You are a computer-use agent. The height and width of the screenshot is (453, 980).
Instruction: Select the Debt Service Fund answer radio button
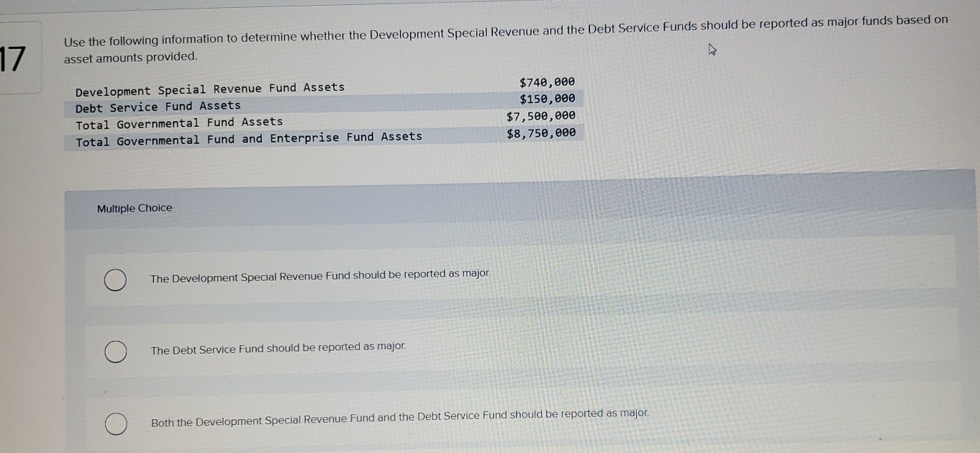[115, 351]
